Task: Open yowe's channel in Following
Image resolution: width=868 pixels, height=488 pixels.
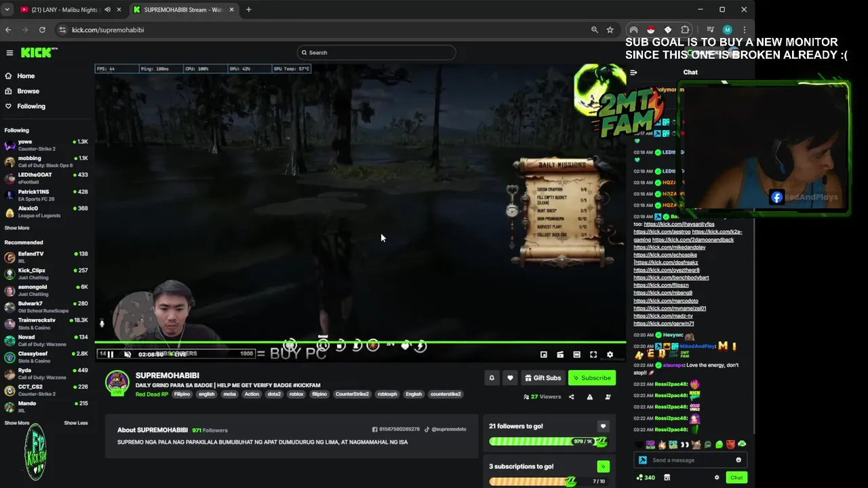Action: [x=45, y=145]
